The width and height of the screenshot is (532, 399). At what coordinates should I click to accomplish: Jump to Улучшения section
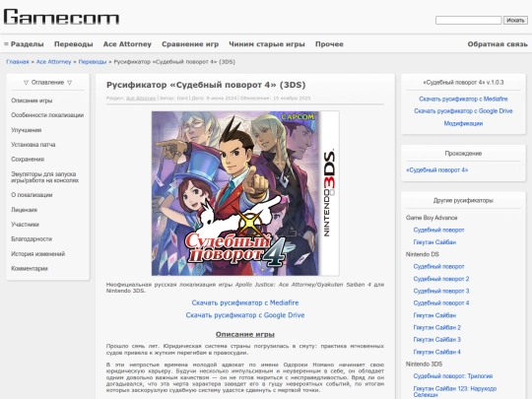click(x=27, y=130)
